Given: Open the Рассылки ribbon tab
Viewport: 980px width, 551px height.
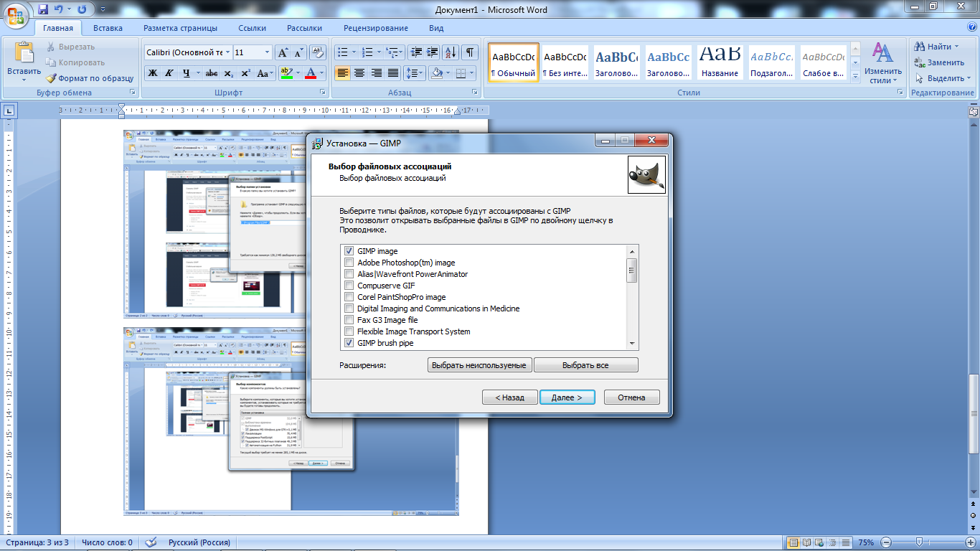Looking at the screenshot, I should (304, 28).
